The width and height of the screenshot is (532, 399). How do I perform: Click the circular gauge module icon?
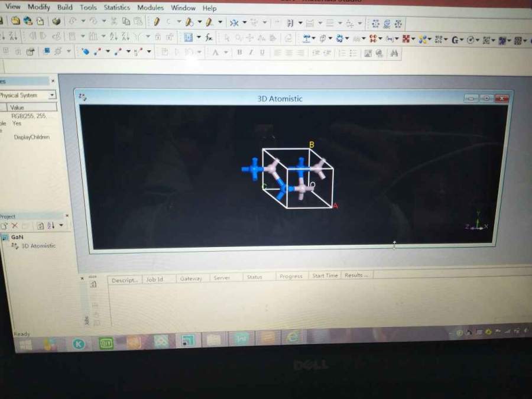click(x=471, y=40)
